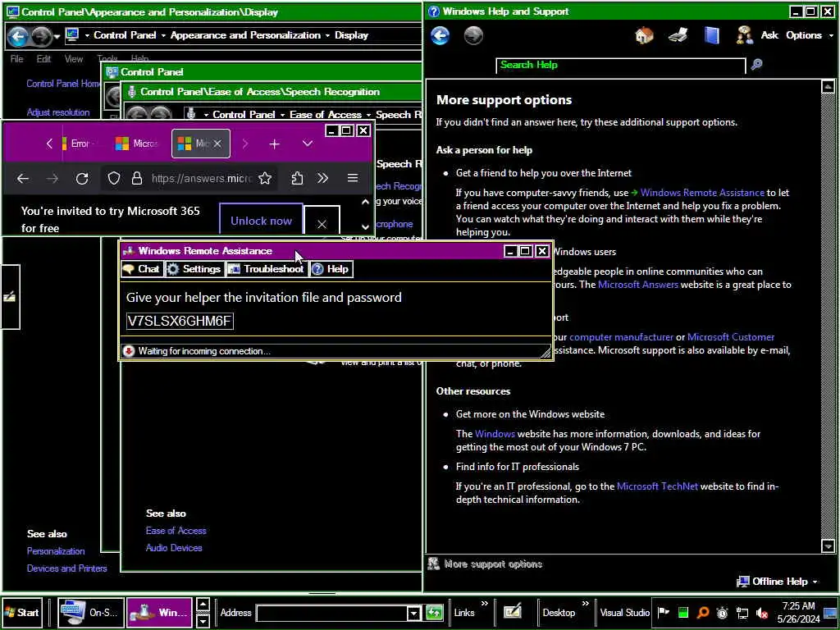Click the green Go refresh icon
The height and width of the screenshot is (630, 840).
pos(435,613)
